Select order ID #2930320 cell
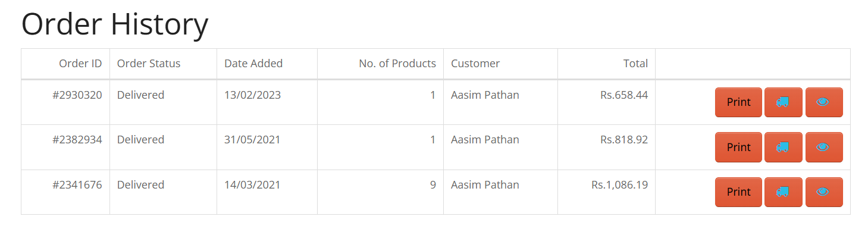This screenshot has height=232, width=868. 65,102
